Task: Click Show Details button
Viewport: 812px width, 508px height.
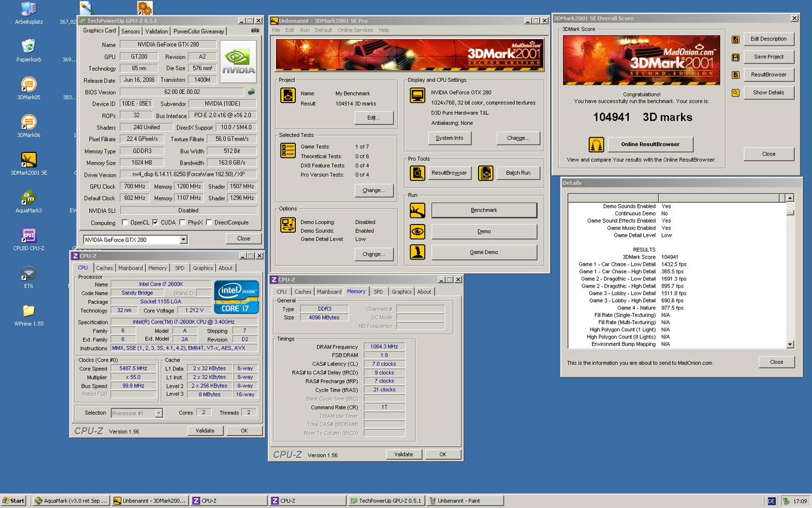Action: click(768, 93)
